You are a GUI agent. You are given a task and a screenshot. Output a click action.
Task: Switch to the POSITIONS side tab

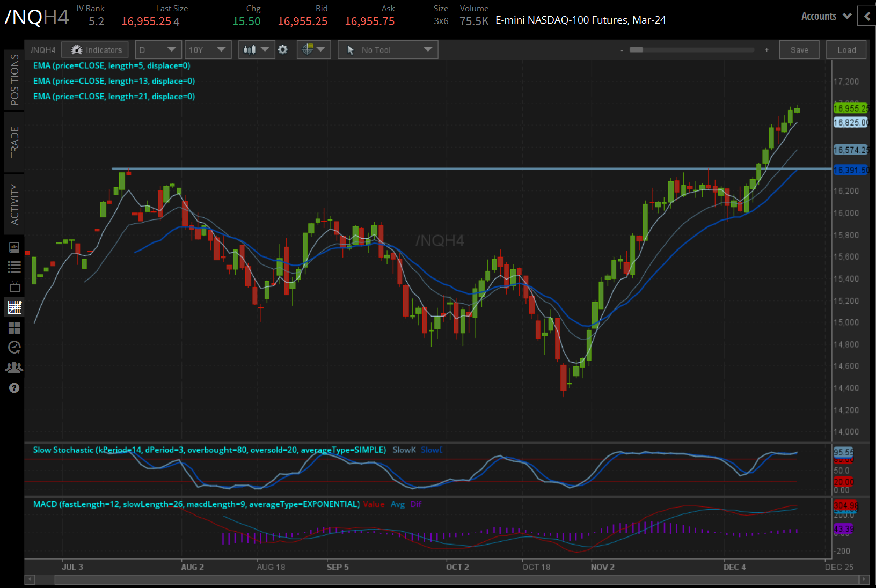tap(14, 79)
